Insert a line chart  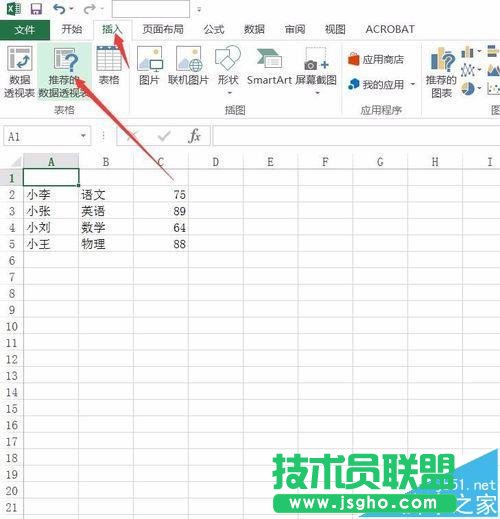coord(468,70)
